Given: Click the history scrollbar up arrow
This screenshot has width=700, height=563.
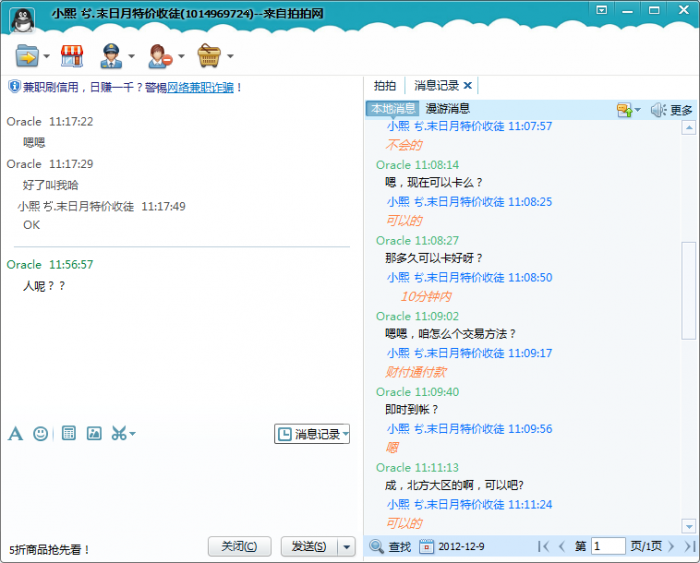Looking at the screenshot, I should (x=689, y=128).
